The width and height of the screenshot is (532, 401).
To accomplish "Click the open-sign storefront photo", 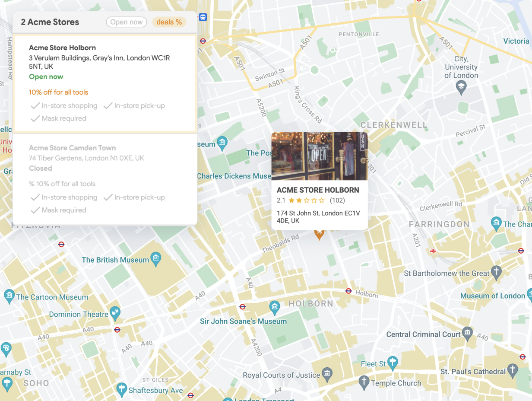I will pos(320,156).
